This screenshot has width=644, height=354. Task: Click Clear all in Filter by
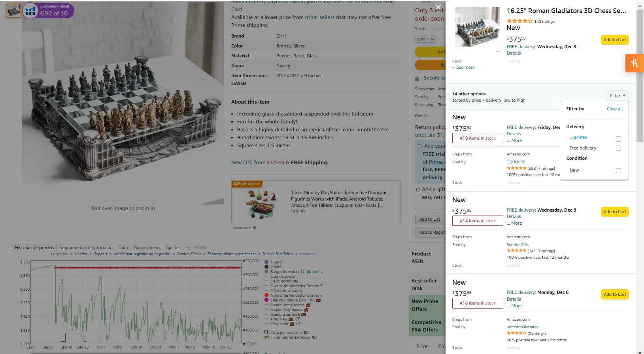pos(615,109)
